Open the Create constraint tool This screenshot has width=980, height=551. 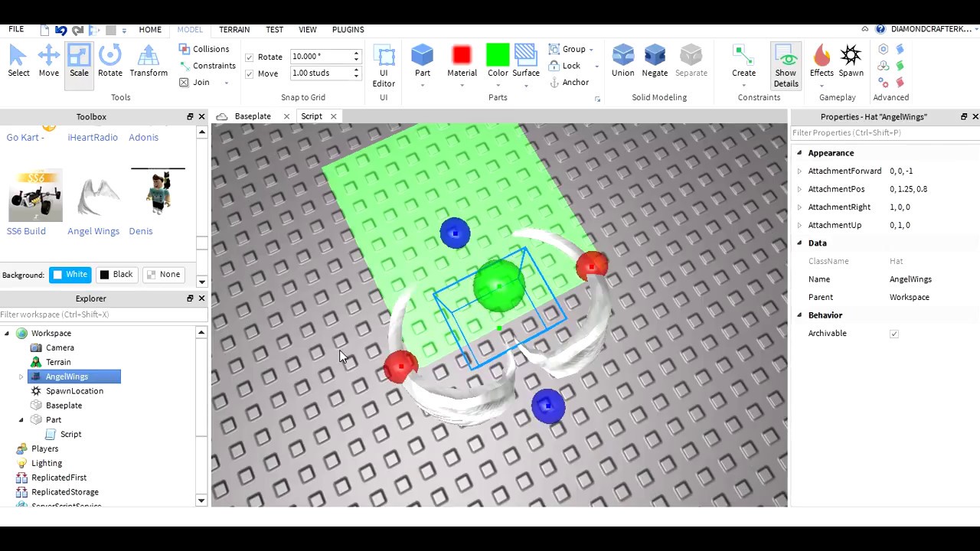point(743,61)
